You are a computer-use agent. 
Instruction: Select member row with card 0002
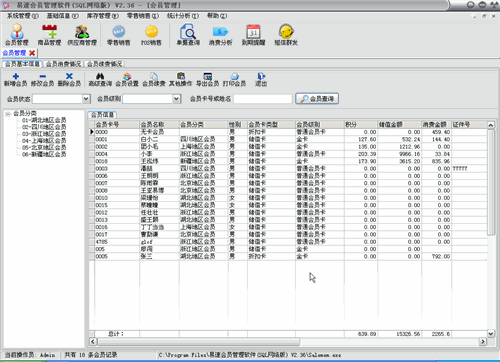coord(288,147)
